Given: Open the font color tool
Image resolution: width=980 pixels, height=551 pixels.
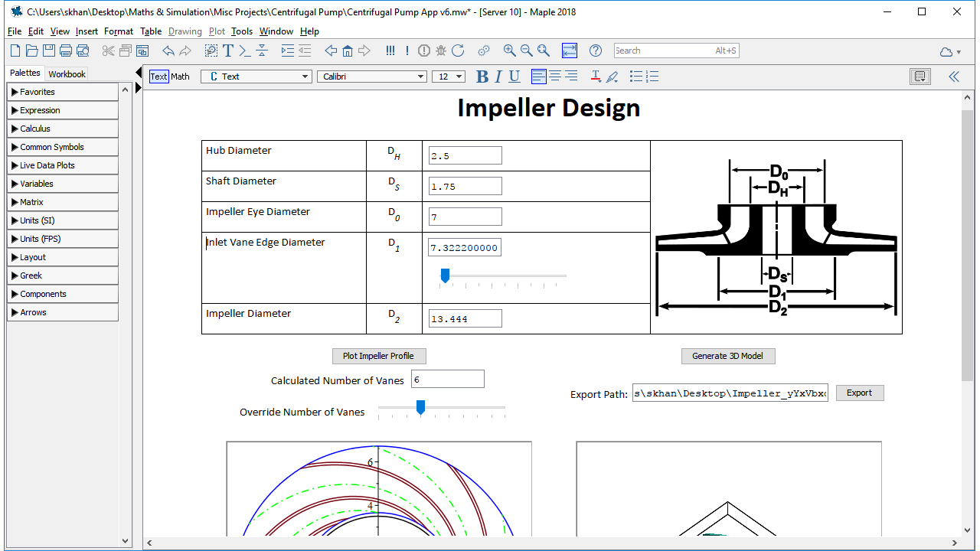Looking at the screenshot, I should pos(596,77).
